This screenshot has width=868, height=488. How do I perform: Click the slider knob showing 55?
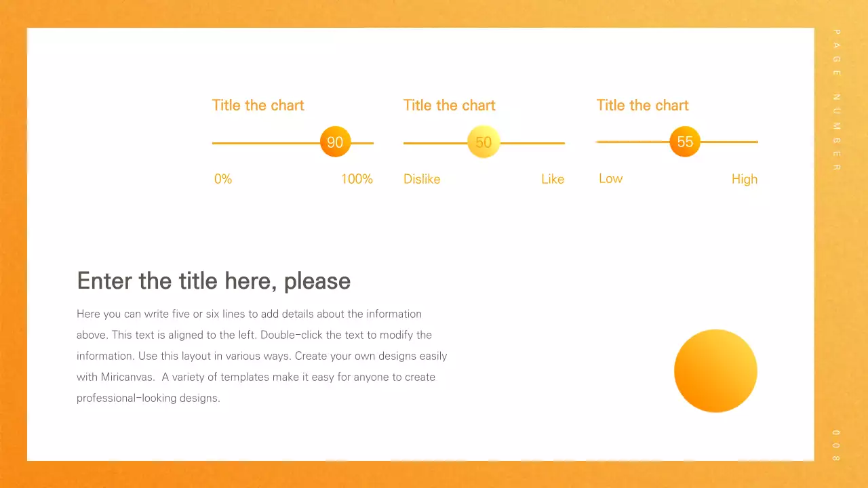(685, 142)
